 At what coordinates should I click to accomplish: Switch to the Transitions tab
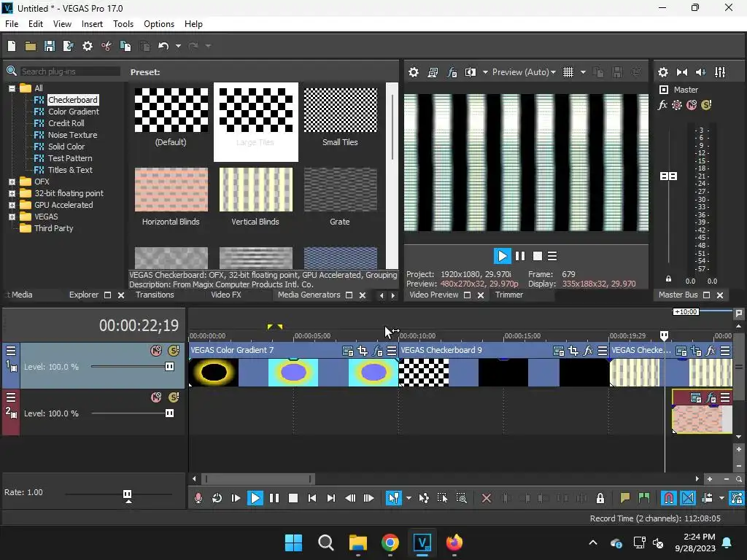155,295
